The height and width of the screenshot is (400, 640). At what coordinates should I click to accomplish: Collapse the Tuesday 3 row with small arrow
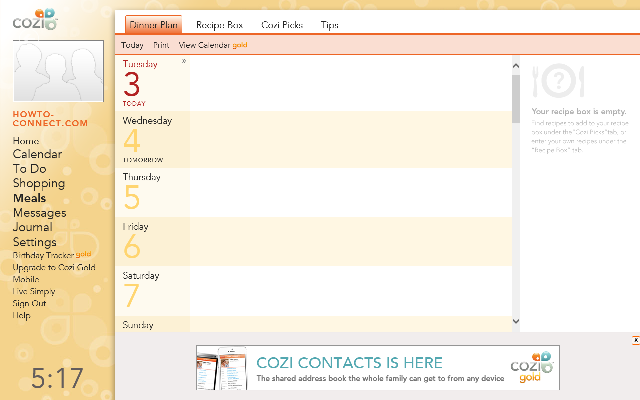184,61
